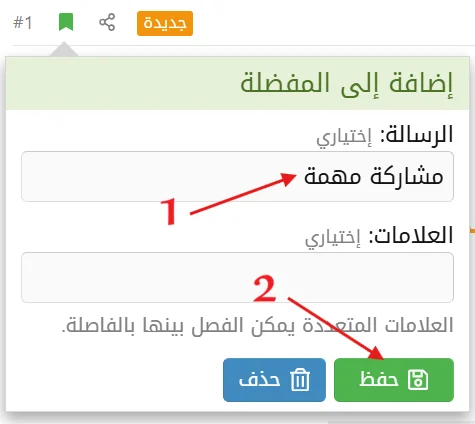Click the #1 post number link
The width and height of the screenshot is (475, 424).
pos(22,23)
